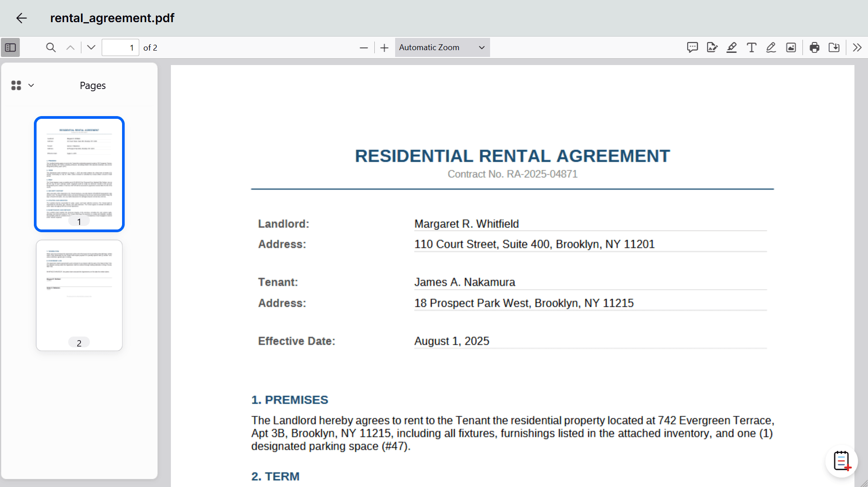Select the add text tool
868x487 pixels.
point(751,47)
